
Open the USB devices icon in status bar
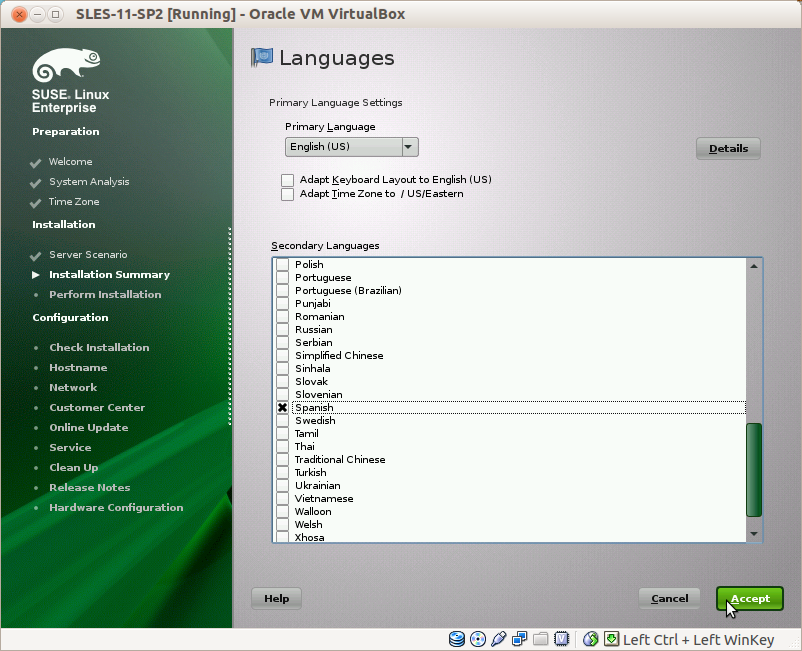tap(499, 639)
